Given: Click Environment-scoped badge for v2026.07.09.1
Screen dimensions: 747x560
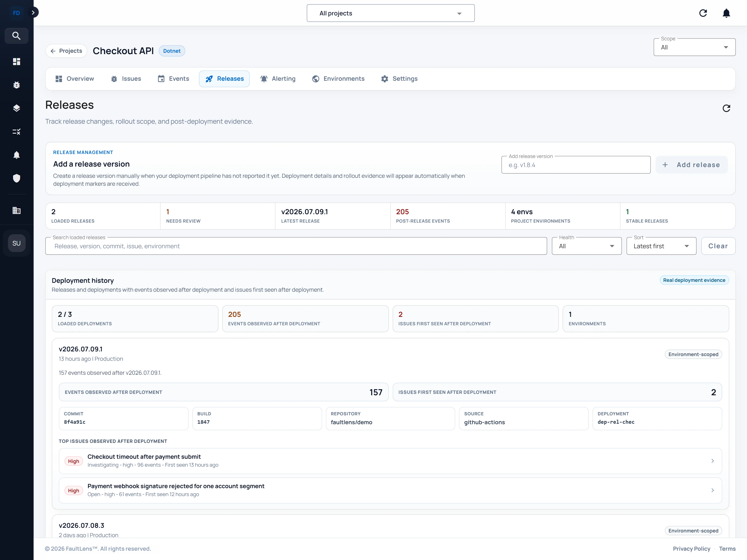Looking at the screenshot, I should tap(693, 354).
